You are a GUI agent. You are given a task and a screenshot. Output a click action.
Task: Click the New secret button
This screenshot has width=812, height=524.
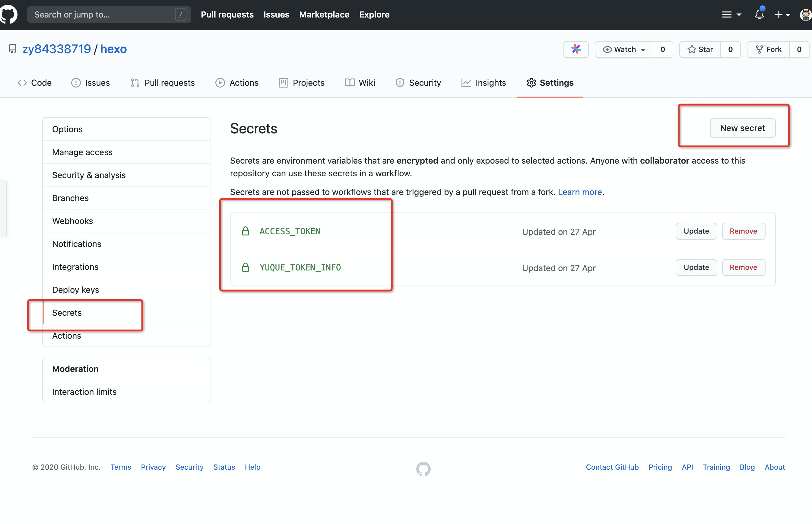(x=742, y=128)
